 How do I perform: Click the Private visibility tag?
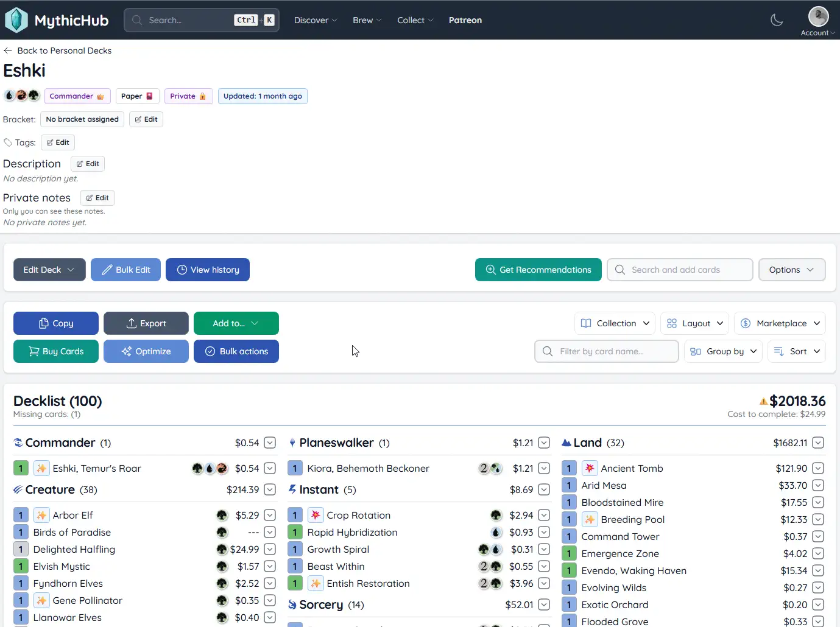[188, 96]
